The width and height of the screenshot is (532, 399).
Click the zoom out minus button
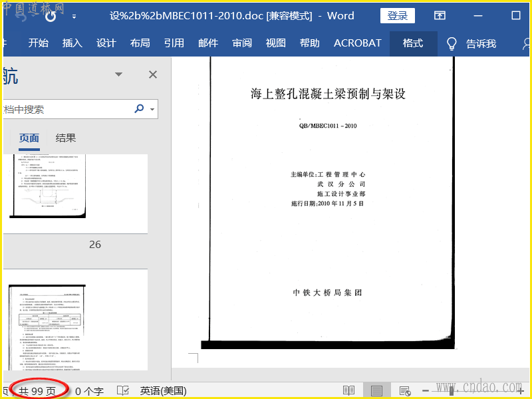click(426, 391)
